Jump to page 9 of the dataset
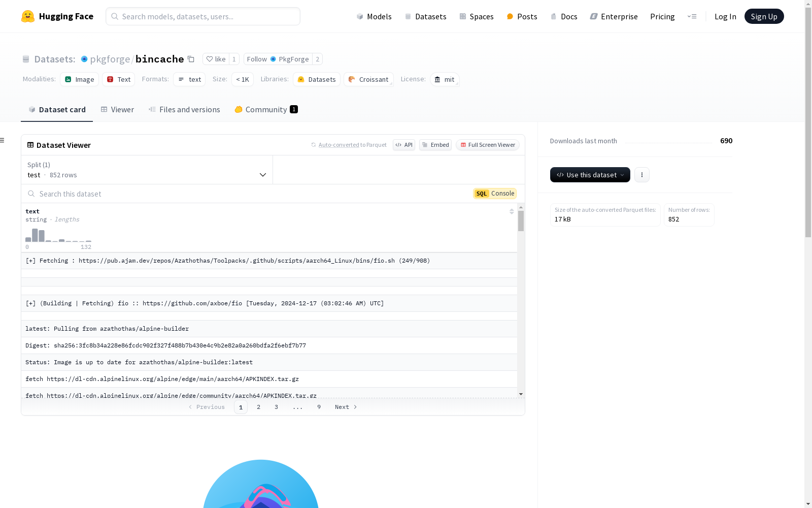This screenshot has height=508, width=812. click(319, 407)
